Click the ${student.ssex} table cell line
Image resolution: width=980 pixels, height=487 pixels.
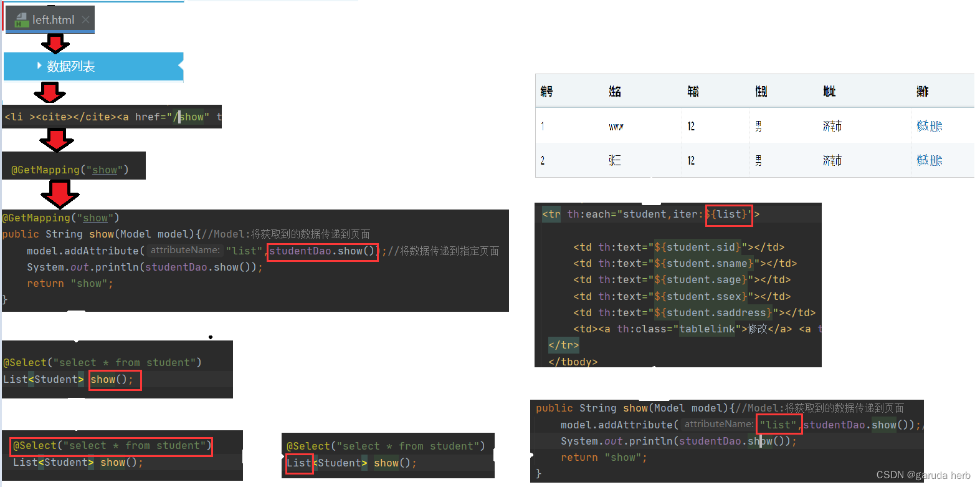click(682, 296)
